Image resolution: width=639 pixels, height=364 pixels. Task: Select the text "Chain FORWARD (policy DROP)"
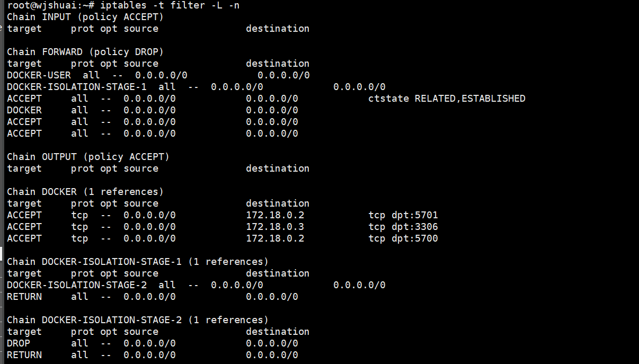click(x=85, y=52)
